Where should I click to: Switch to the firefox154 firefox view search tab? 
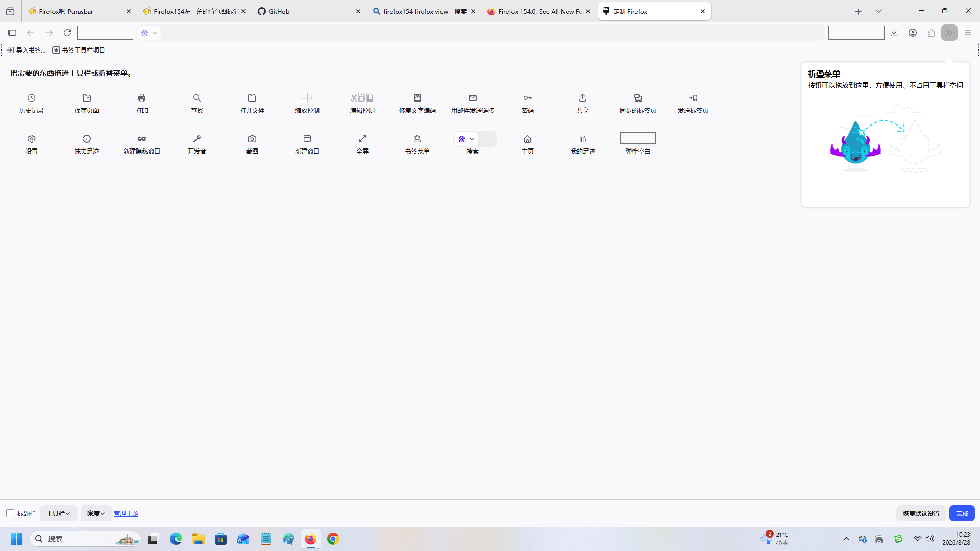[x=424, y=11]
